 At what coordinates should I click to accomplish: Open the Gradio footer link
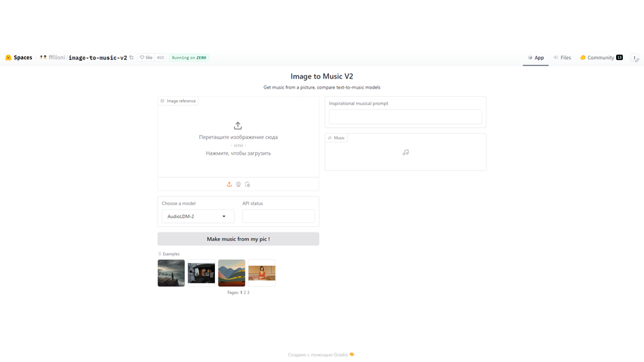tap(321, 355)
